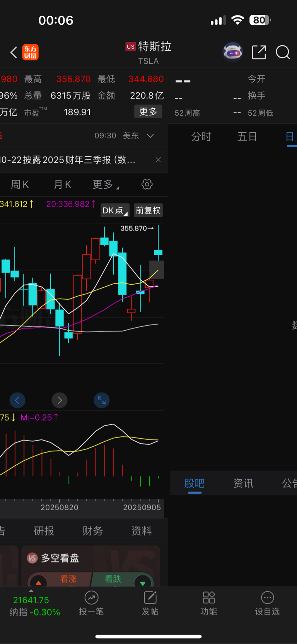Click the 看涨 vote button
This screenshot has height=644, width=297.
pyautogui.click(x=60, y=579)
